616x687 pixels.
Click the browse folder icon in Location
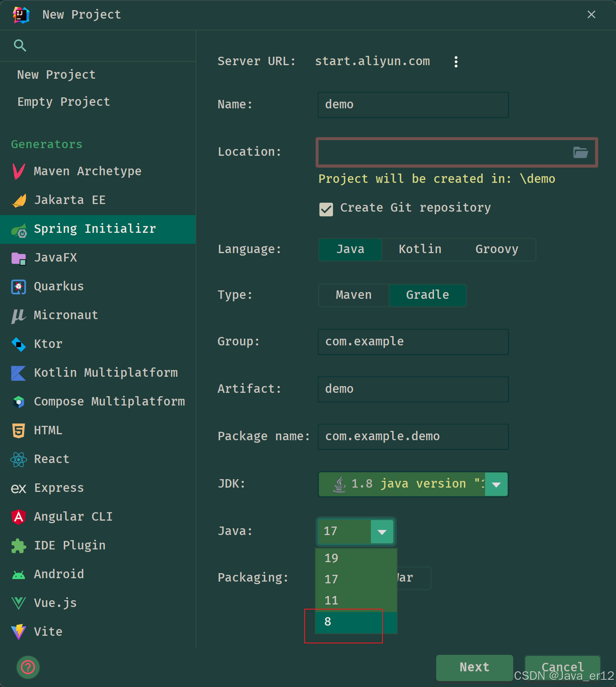click(x=580, y=152)
